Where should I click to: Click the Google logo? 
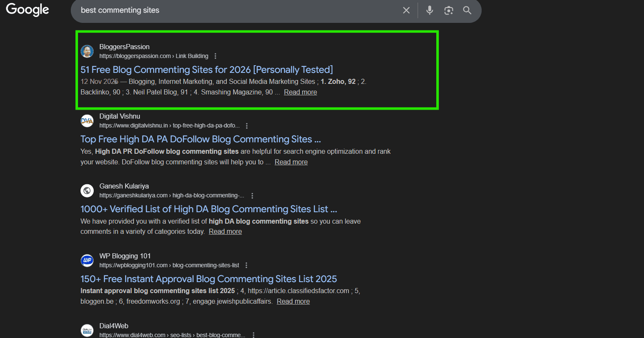(27, 10)
